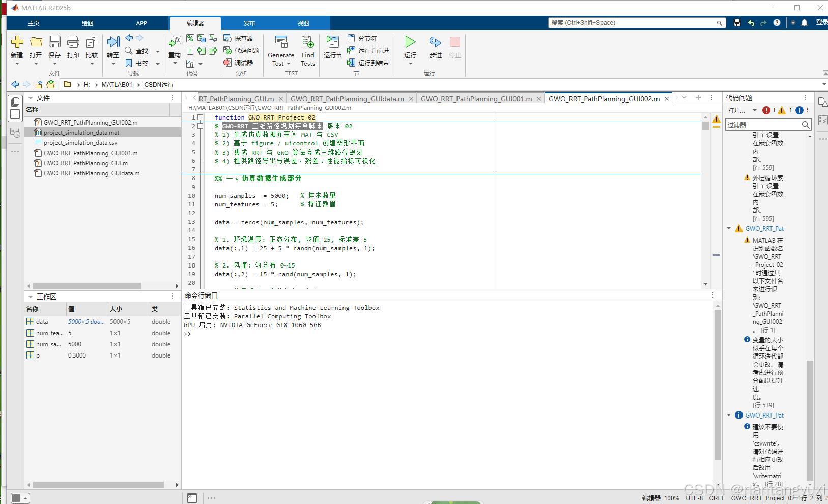Image resolution: width=828 pixels, height=504 pixels.
Task: Switch to the APP ribbon tab
Action: tap(141, 23)
